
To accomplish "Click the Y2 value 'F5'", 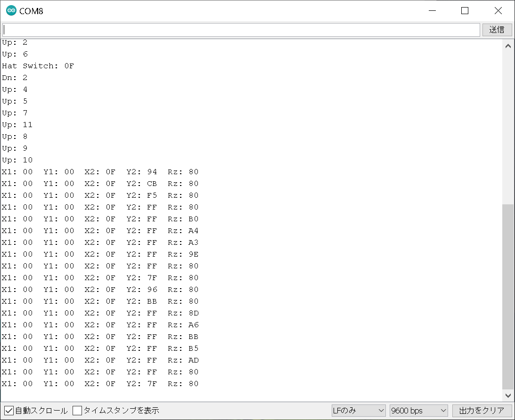I will 152,195.
